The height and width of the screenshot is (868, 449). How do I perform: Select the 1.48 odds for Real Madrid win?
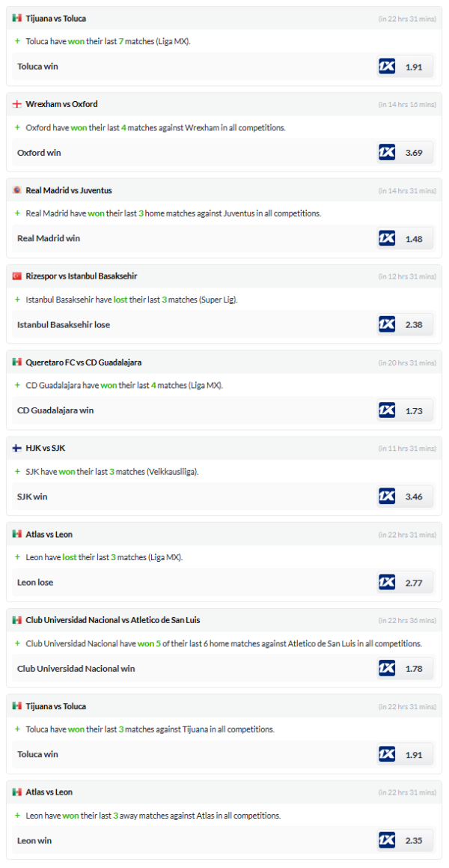point(414,239)
